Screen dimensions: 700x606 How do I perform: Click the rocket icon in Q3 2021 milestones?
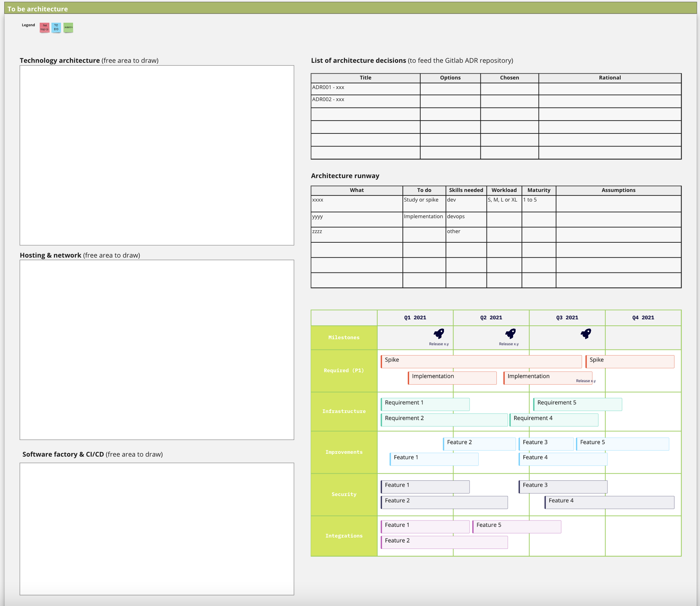(x=586, y=334)
